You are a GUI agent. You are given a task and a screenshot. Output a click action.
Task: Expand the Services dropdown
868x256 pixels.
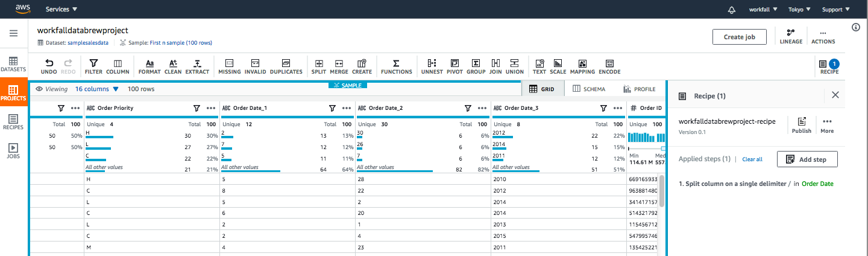click(61, 10)
